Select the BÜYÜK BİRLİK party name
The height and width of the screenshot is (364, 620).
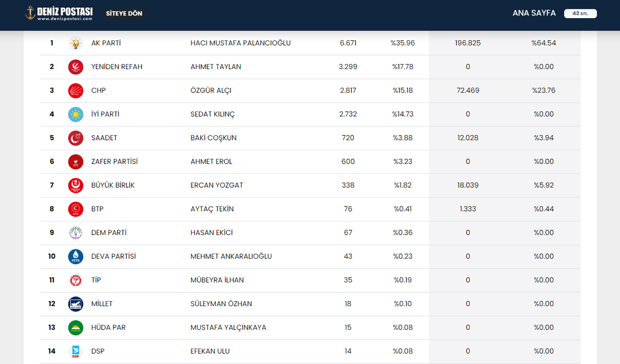(x=113, y=185)
